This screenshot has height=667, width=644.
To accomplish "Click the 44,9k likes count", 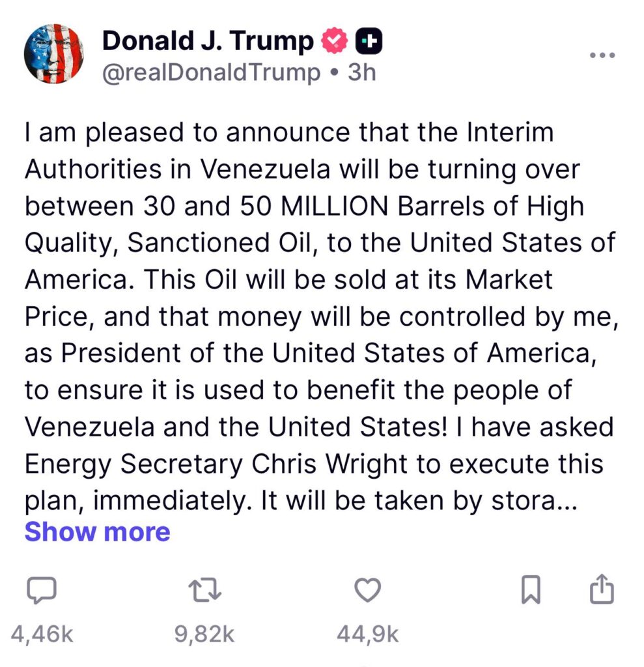I will pyautogui.click(x=367, y=635).
